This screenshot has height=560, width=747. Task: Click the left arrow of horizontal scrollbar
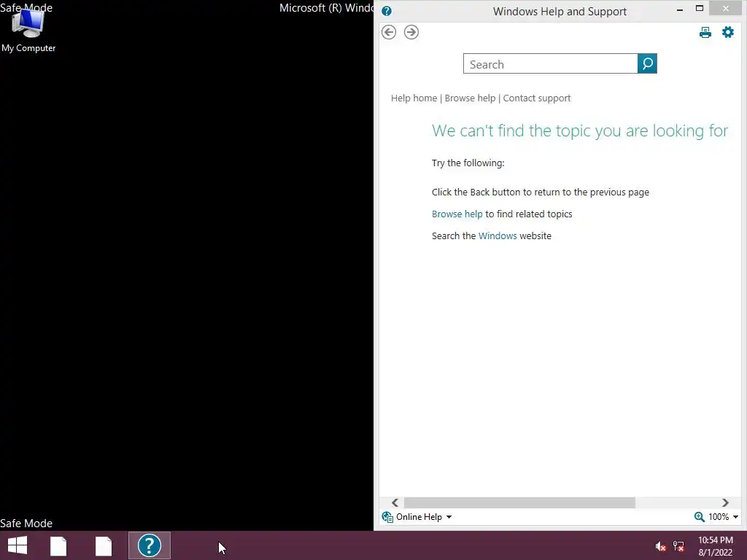click(395, 503)
